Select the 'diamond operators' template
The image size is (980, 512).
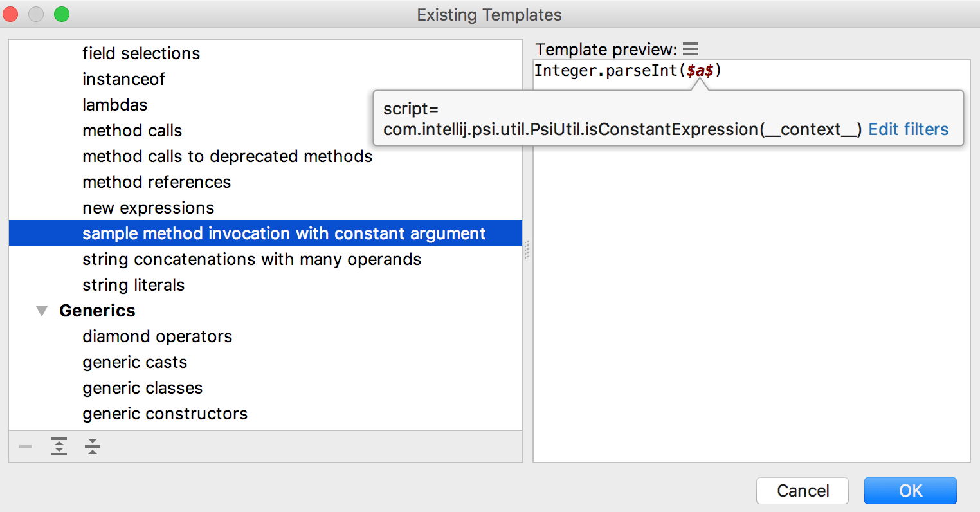pyautogui.click(x=157, y=336)
